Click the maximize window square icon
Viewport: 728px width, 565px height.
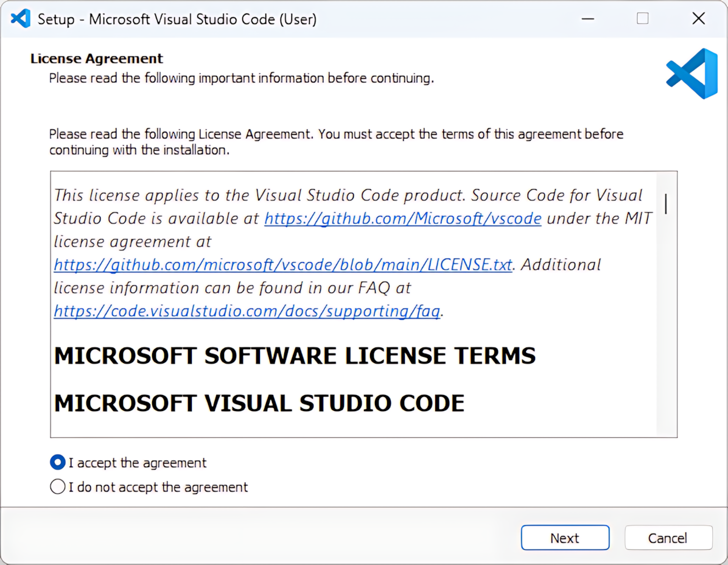point(642,19)
